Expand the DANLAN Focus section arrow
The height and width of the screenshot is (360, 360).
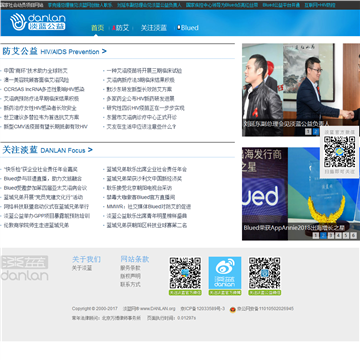90,150
